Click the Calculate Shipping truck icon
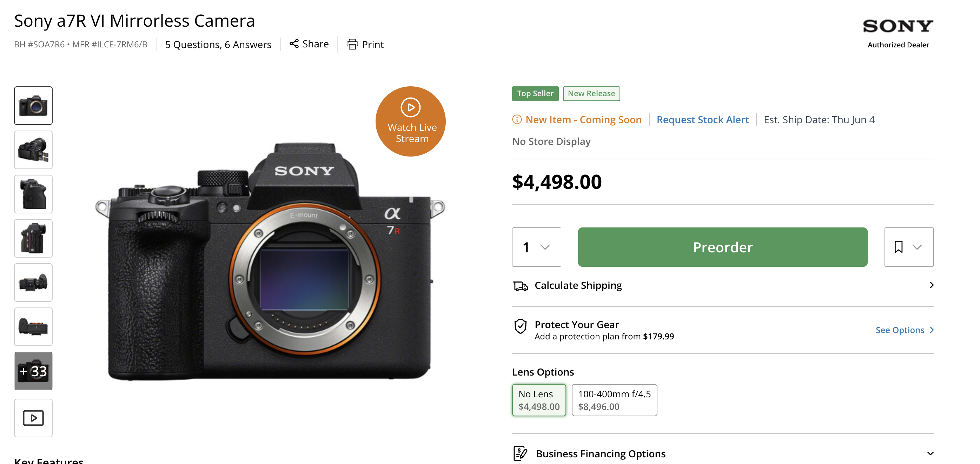The width and height of the screenshot is (980, 464). point(520,286)
